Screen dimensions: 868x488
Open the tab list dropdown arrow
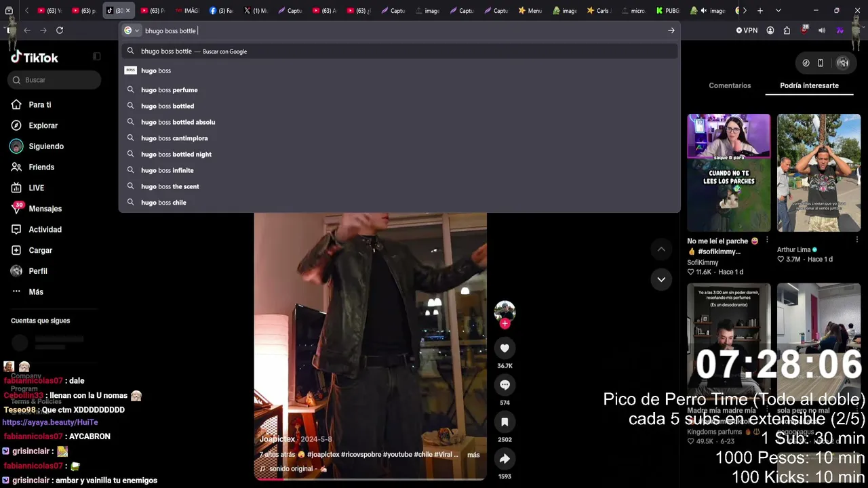[778, 11]
